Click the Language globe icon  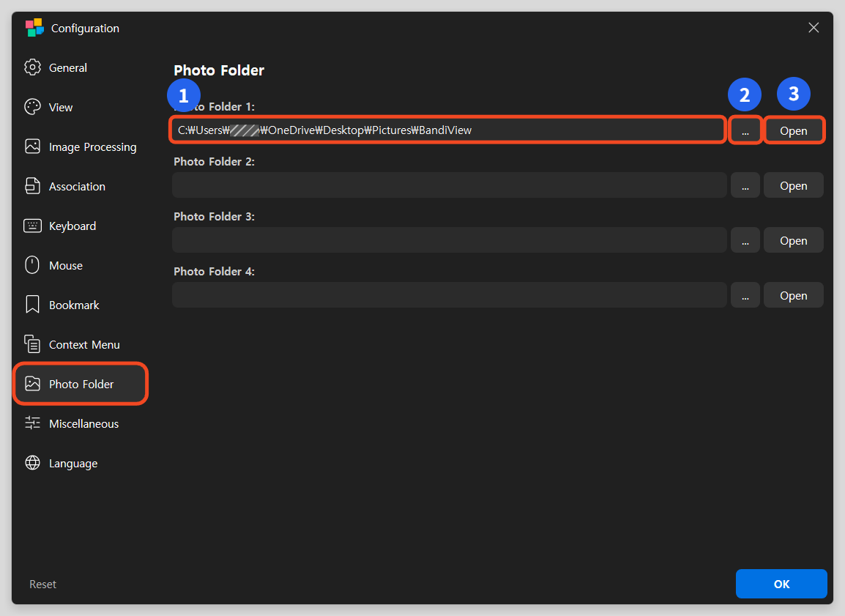pyautogui.click(x=32, y=463)
